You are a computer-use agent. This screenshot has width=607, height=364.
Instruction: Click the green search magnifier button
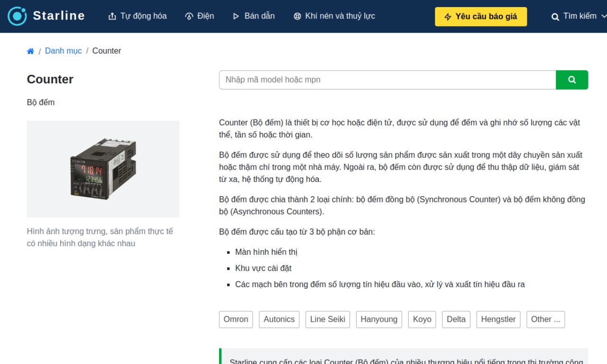572,80
